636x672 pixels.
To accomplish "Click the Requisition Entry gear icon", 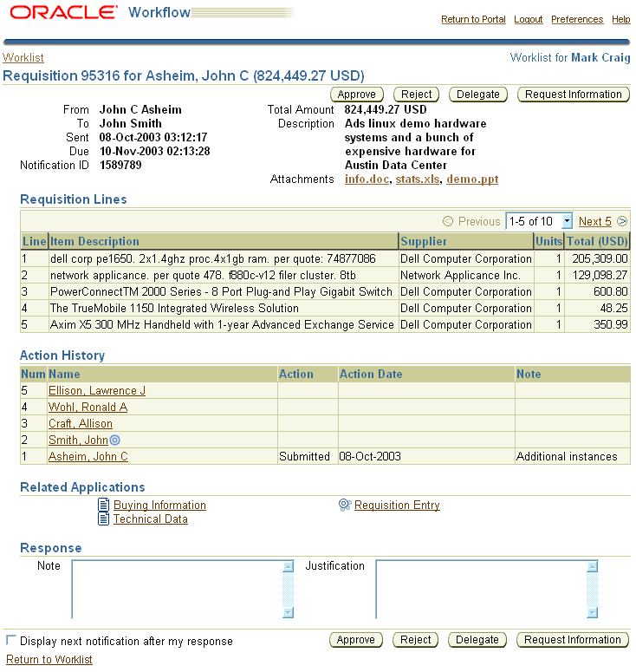I will [345, 505].
